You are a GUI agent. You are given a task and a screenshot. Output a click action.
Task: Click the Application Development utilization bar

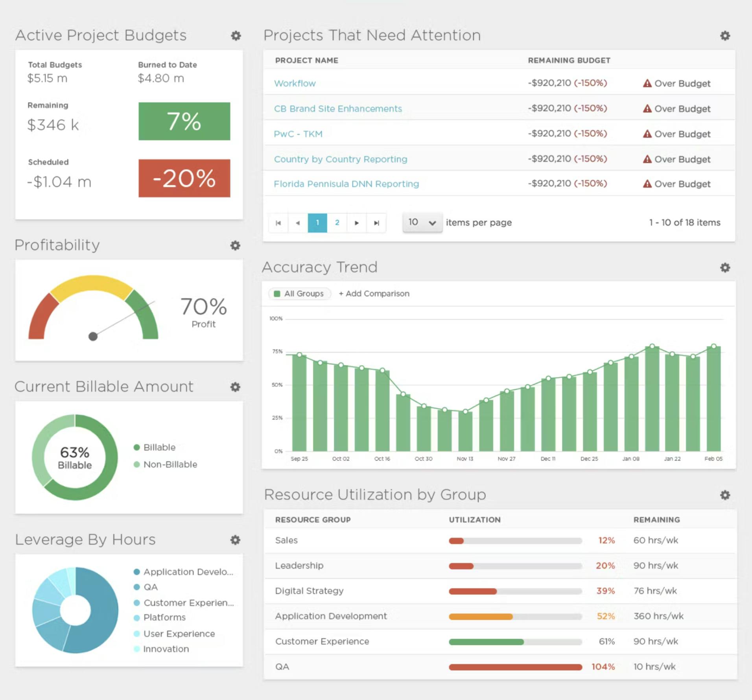click(515, 617)
